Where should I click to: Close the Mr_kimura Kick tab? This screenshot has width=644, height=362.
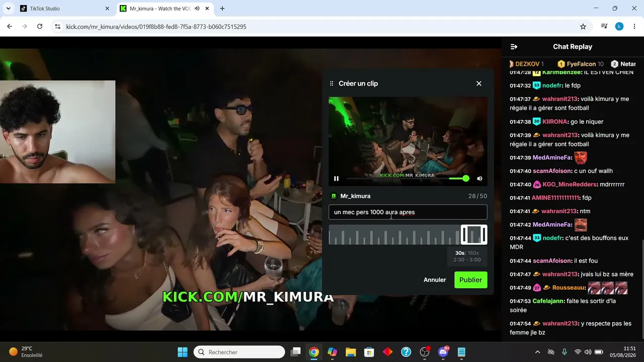point(208,9)
